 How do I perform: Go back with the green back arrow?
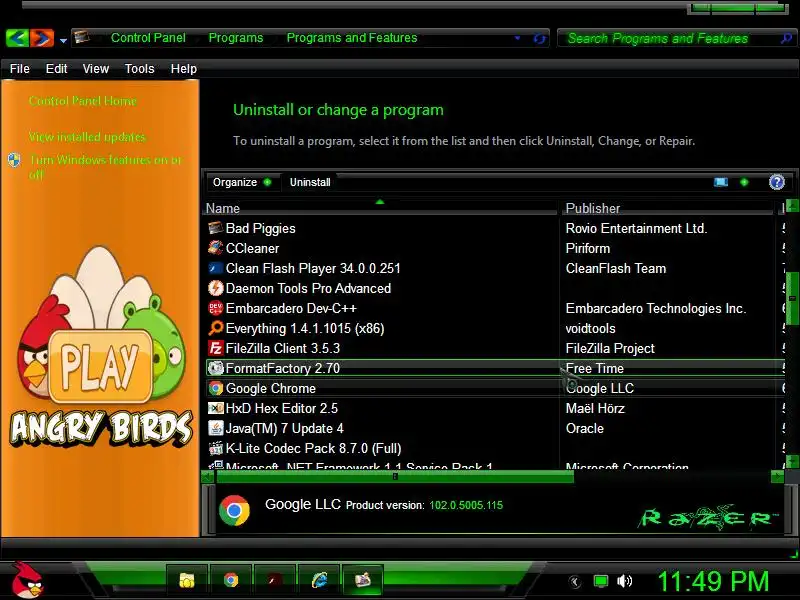pyautogui.click(x=17, y=38)
